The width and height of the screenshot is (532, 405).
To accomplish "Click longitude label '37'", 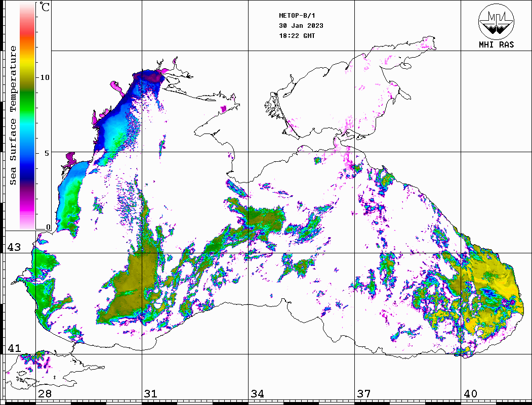I will click(364, 394).
